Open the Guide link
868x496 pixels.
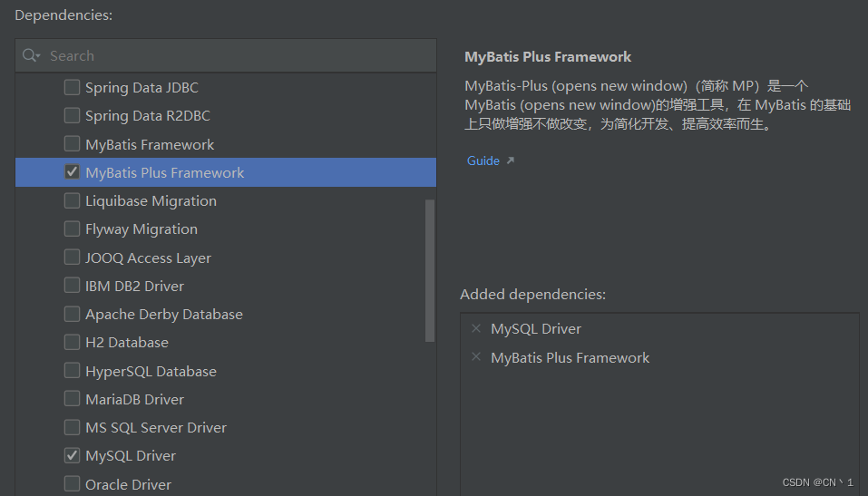pyautogui.click(x=483, y=160)
